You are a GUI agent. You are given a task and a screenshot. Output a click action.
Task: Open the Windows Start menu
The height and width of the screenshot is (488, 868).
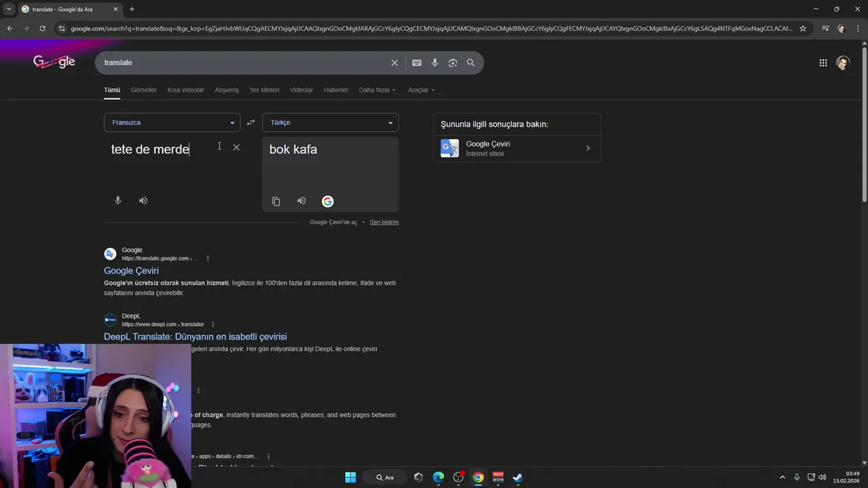351,477
